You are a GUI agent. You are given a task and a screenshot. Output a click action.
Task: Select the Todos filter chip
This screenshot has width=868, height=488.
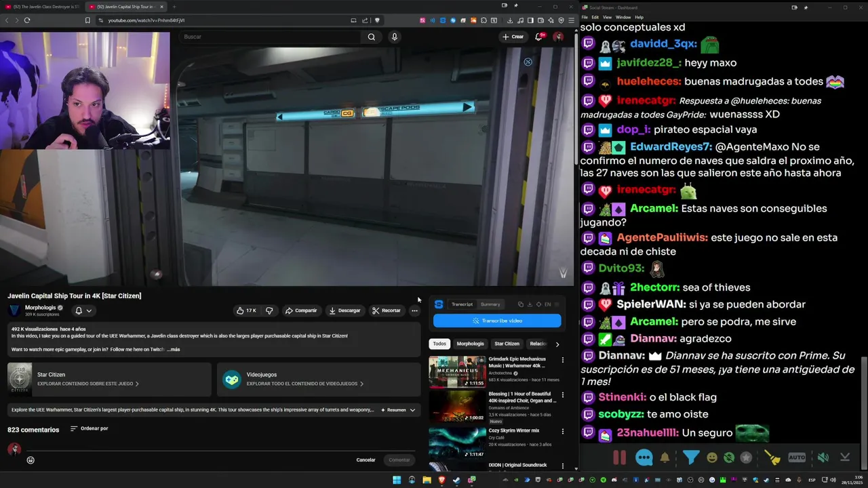pos(439,344)
